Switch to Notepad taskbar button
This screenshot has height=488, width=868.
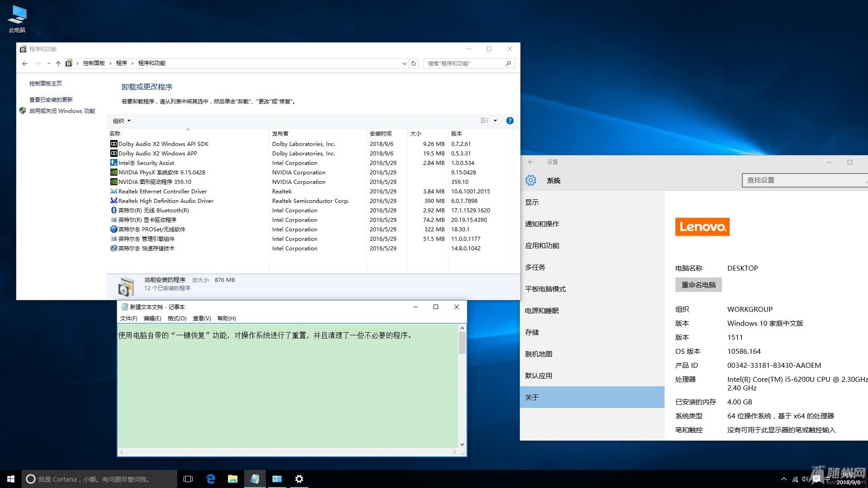click(x=255, y=479)
